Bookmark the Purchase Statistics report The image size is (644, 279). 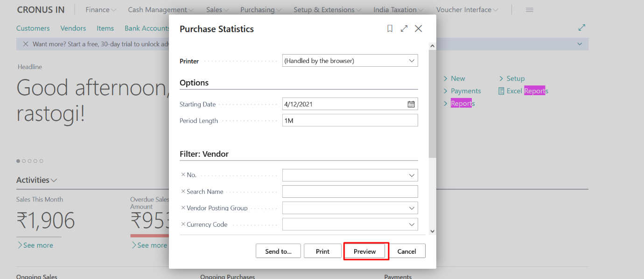[390, 28]
